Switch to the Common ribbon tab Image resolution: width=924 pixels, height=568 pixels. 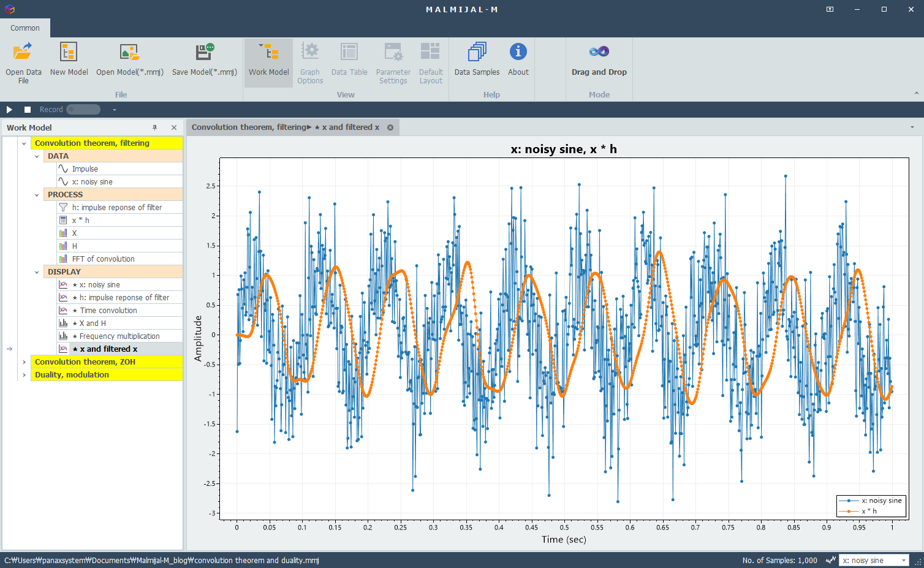click(25, 28)
